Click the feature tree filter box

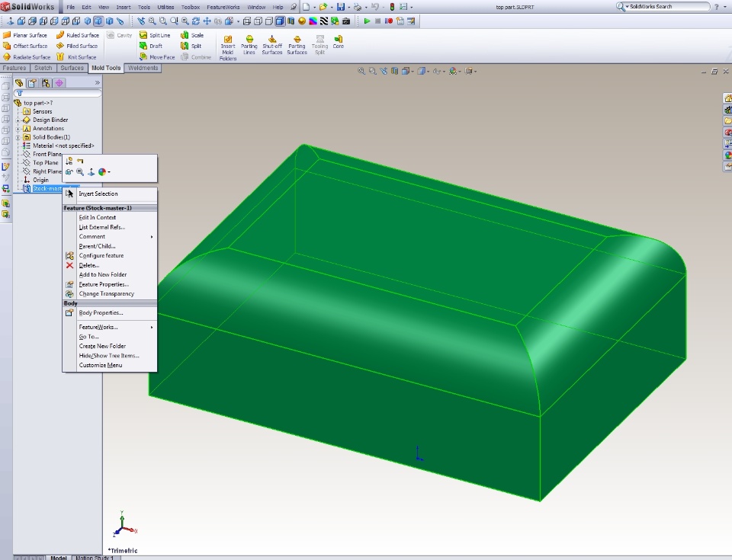(x=57, y=93)
